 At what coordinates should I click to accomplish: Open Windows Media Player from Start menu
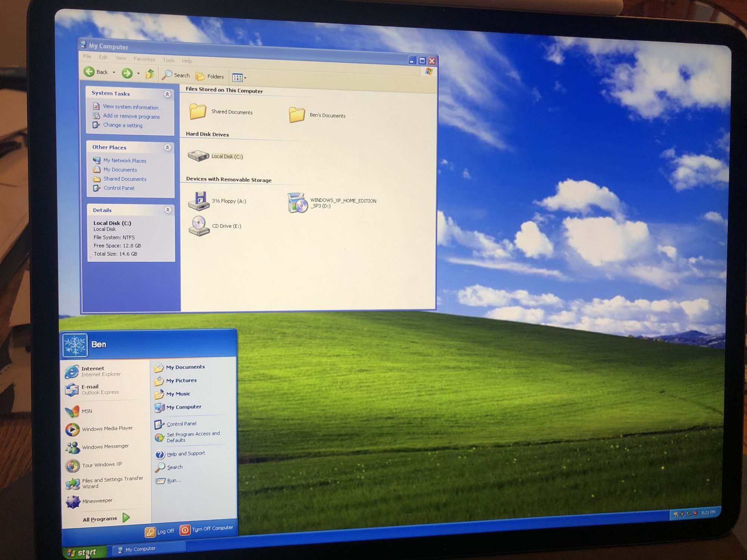coord(107,429)
